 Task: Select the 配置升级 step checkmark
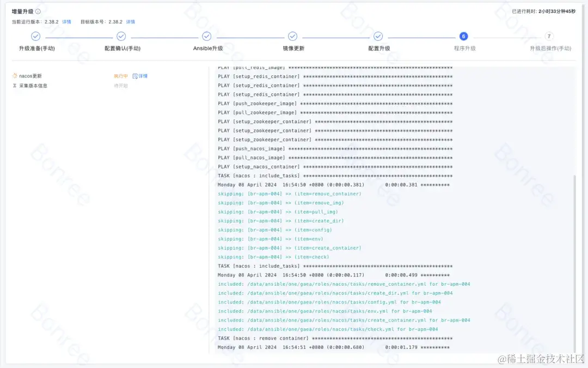(378, 36)
